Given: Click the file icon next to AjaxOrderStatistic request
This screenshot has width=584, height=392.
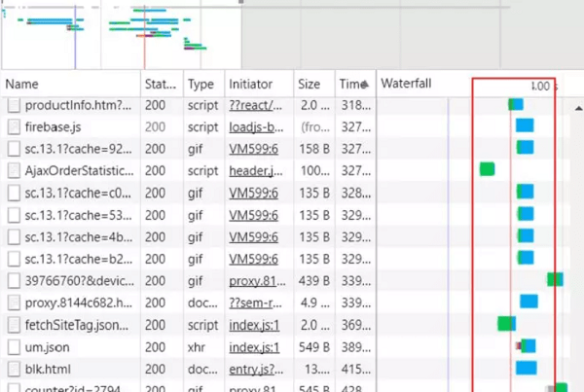Looking at the screenshot, I should tap(14, 170).
